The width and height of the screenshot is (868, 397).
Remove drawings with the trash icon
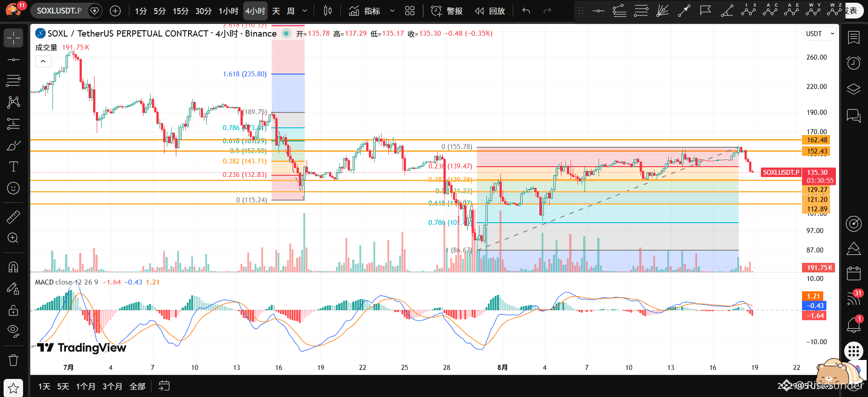pyautogui.click(x=14, y=360)
